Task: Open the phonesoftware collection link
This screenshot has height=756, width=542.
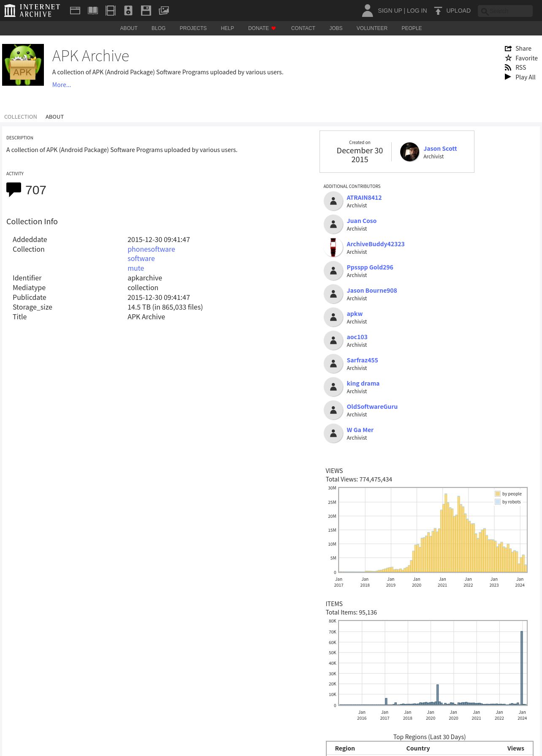Action: (x=151, y=249)
